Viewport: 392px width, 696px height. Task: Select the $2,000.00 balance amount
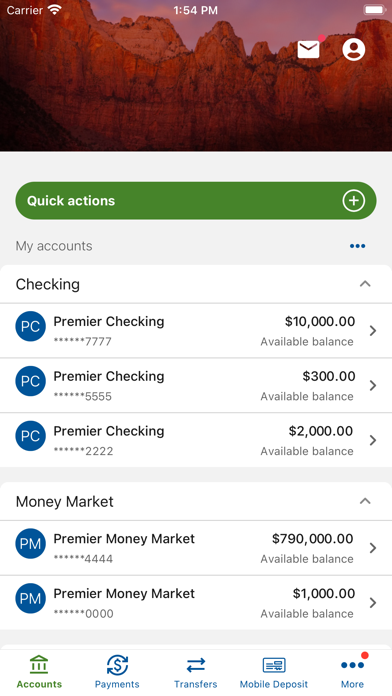pyautogui.click(x=321, y=431)
